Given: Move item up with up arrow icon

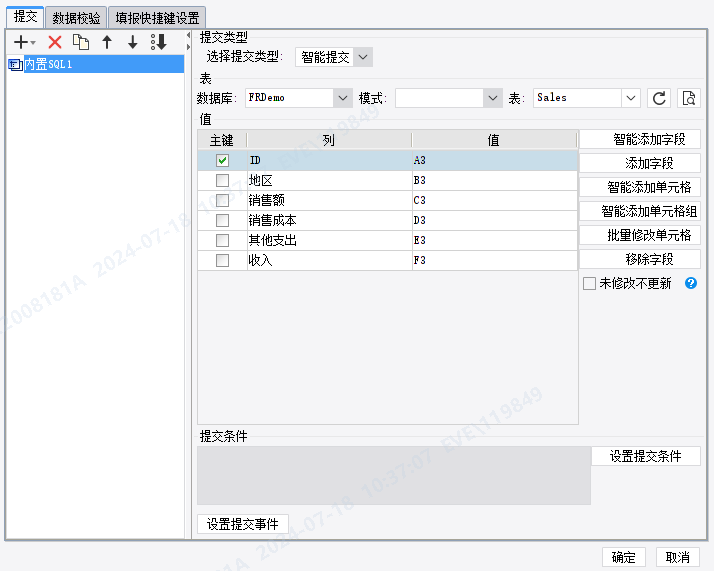Looking at the screenshot, I should pos(107,42).
